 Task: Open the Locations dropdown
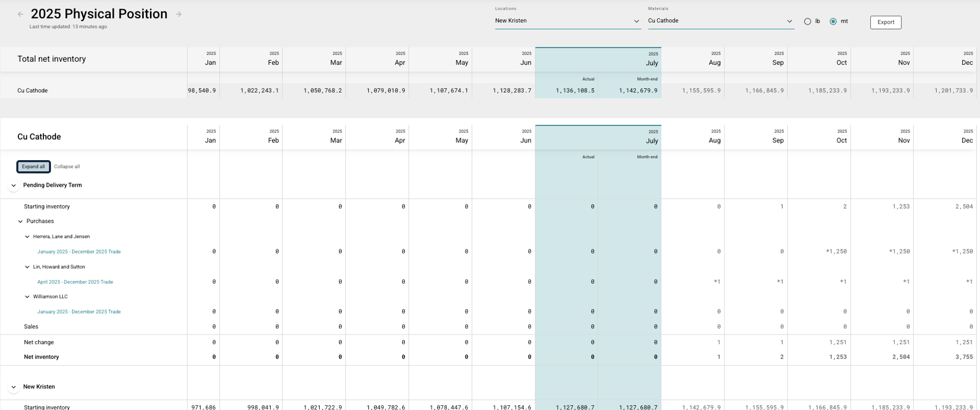click(567, 21)
